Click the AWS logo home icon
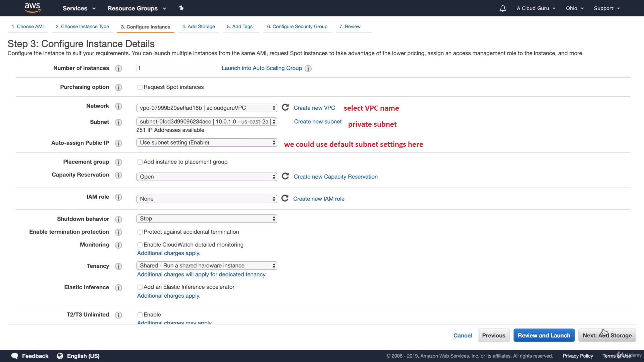644x362 pixels. [32, 8]
